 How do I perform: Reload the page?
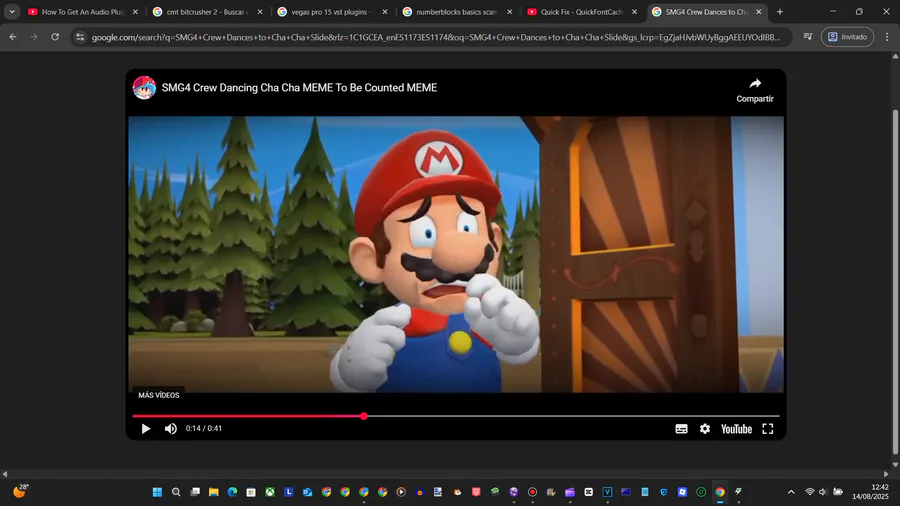(55, 37)
